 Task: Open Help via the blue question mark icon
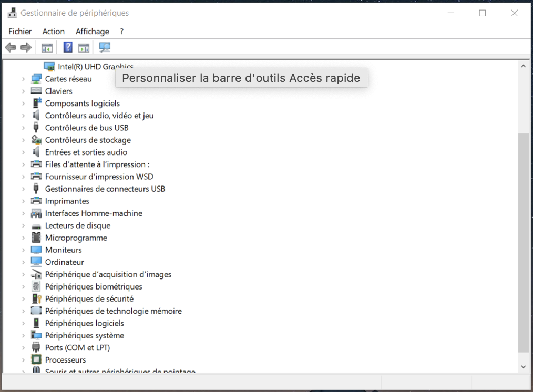point(68,48)
